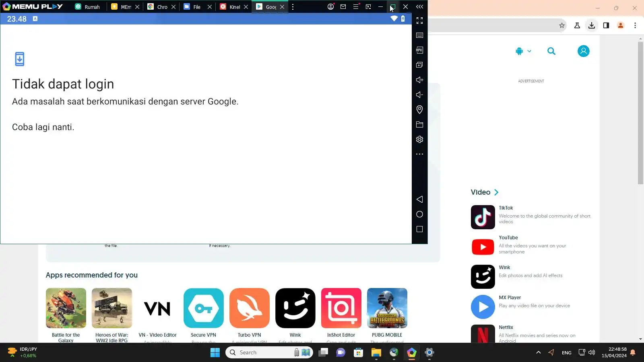Expand Android platform dropdown on website
Screen dimensions: 644x362
coord(524,51)
